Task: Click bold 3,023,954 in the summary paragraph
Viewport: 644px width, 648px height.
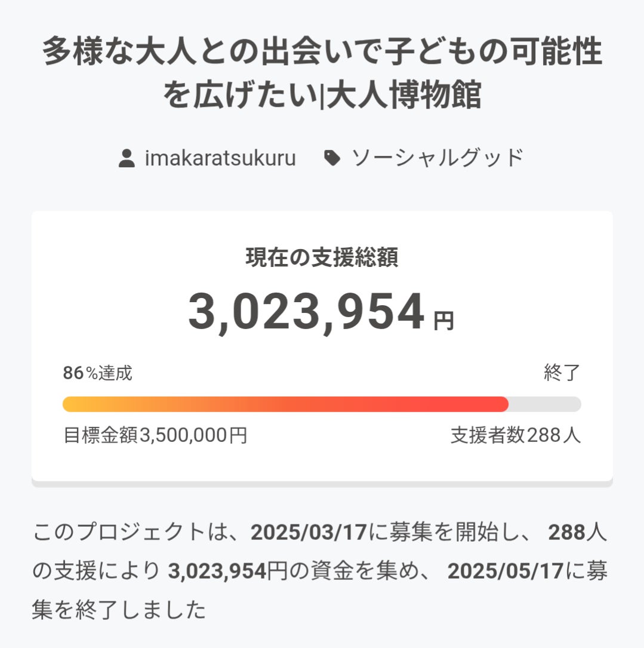Action: tap(217, 572)
